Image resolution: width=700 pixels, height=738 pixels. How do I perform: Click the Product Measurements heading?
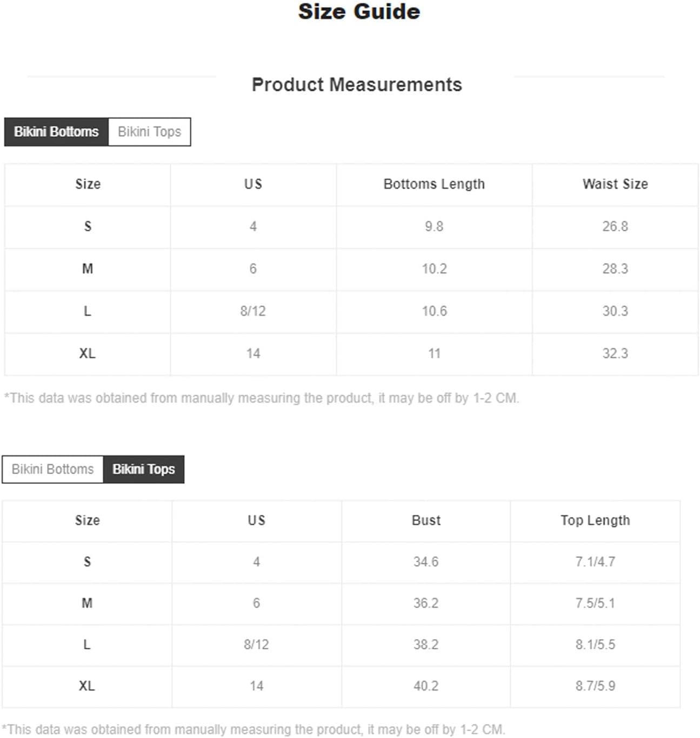[357, 85]
